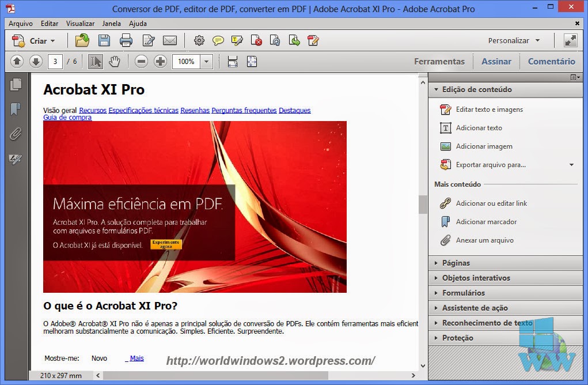Screen dimensions: 588x385
Task: Follow the Perguntas frequentes link
Action: pyautogui.click(x=244, y=110)
